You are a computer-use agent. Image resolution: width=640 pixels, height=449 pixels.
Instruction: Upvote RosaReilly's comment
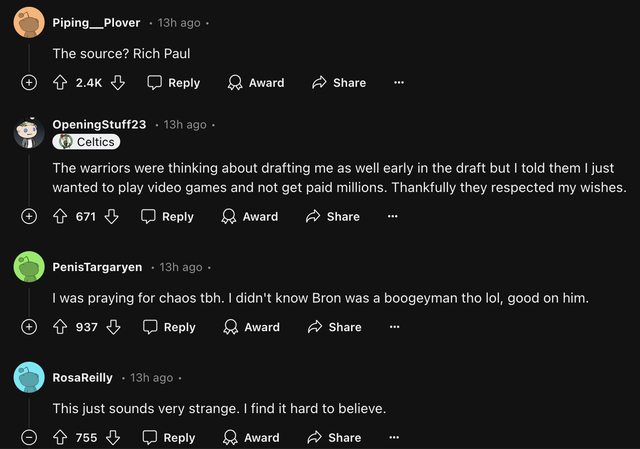click(x=60, y=437)
